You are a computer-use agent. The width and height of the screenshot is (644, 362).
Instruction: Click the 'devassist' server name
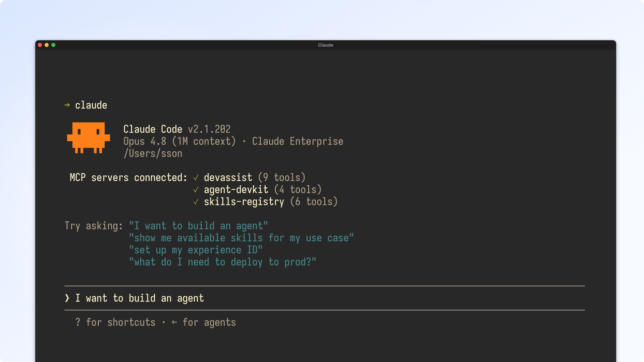pyautogui.click(x=228, y=178)
